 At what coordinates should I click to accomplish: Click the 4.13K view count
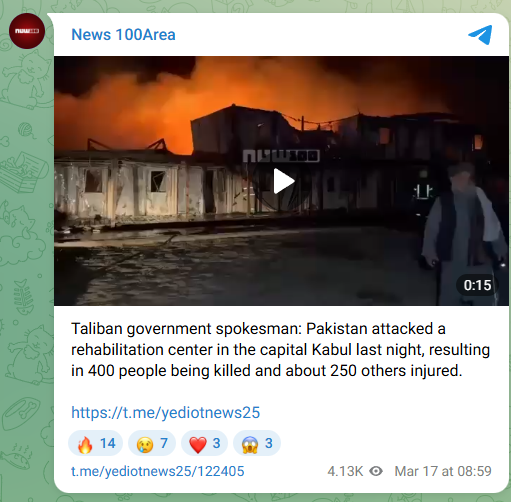[345, 471]
